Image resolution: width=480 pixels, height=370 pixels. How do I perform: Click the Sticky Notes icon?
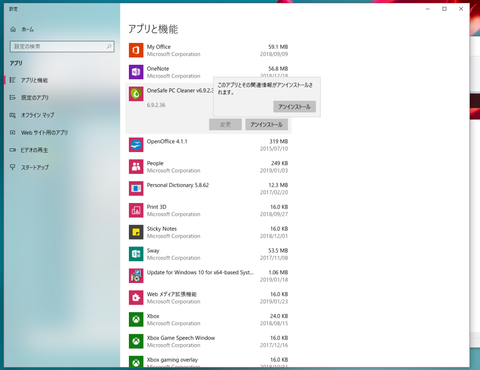point(136,232)
